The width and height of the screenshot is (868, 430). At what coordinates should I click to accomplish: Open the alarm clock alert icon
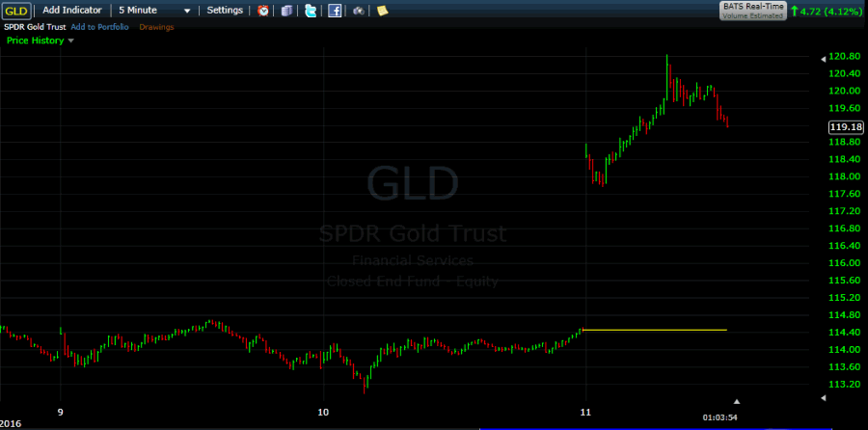pos(263,10)
